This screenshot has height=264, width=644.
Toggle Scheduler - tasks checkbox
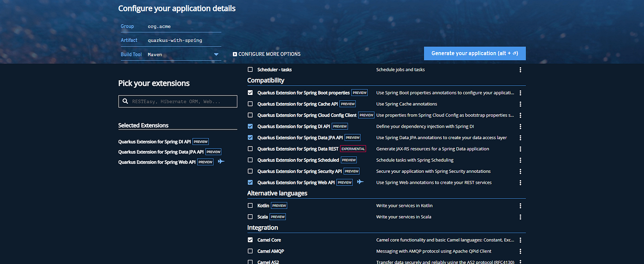[x=250, y=70]
